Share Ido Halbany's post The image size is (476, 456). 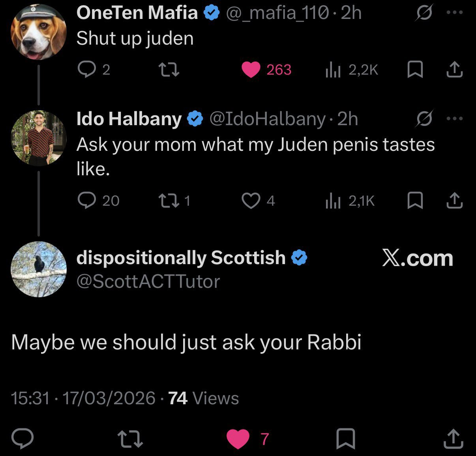pyautogui.click(x=454, y=201)
